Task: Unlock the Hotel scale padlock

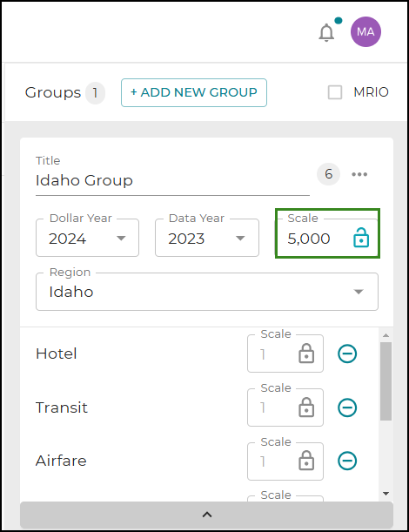Action: tap(306, 354)
